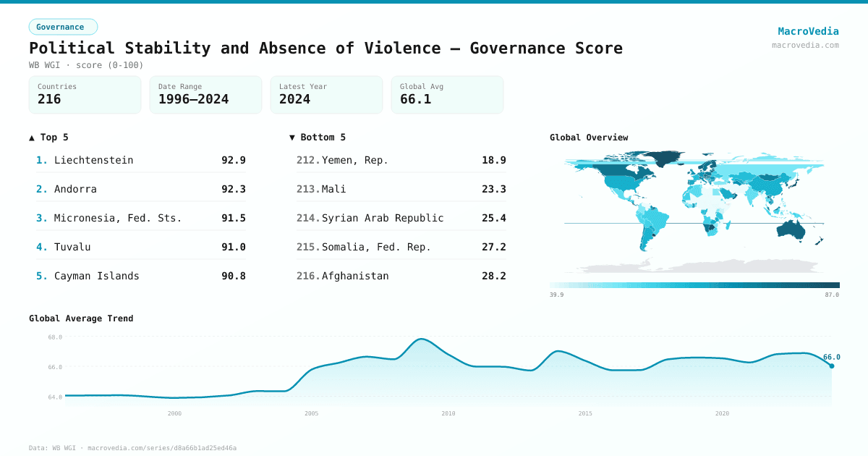Click the Top 5 heading
Viewport: 868px width, 456px height.
click(x=48, y=137)
